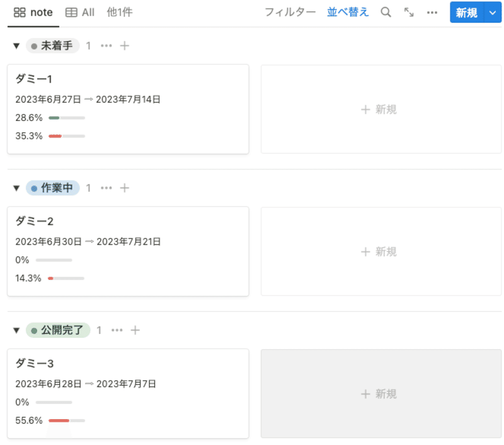Click ダミー3's 0% progress bar
The height and width of the screenshot is (445, 504).
pyautogui.click(x=54, y=402)
